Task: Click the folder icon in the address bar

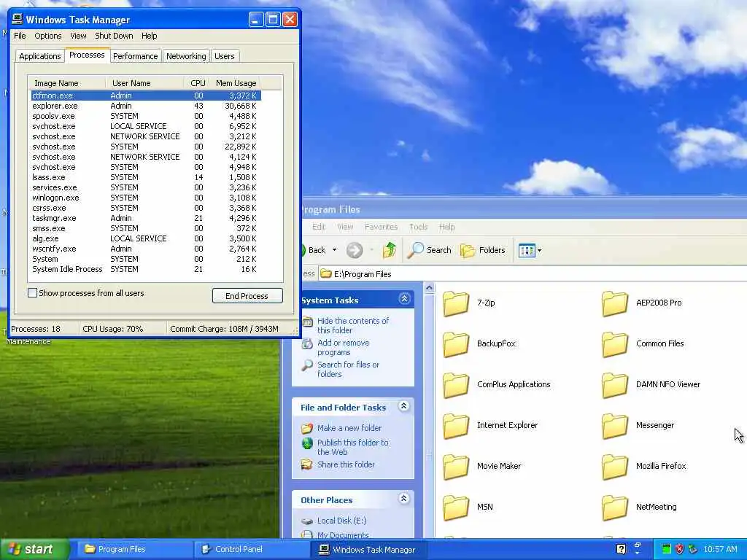Action: click(x=326, y=274)
